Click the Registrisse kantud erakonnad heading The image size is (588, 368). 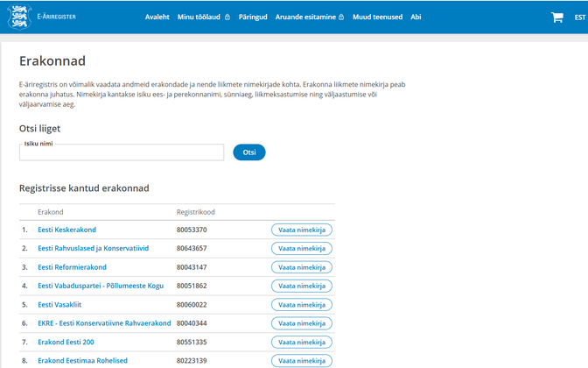84,188
